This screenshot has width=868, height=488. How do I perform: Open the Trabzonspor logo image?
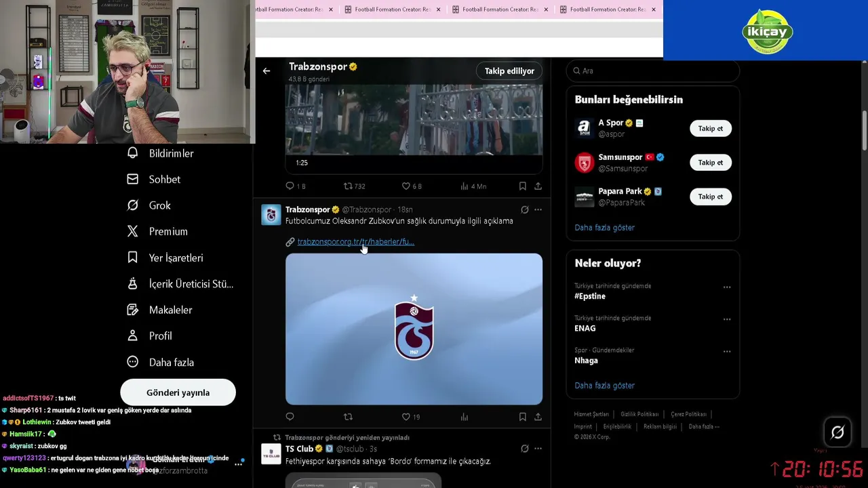point(414,329)
